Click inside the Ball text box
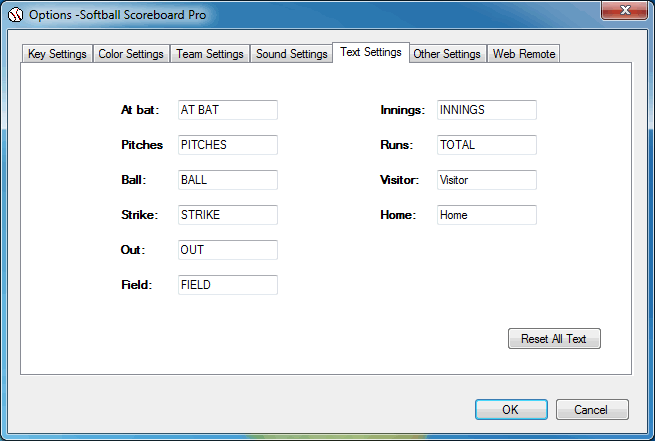 pyautogui.click(x=227, y=180)
